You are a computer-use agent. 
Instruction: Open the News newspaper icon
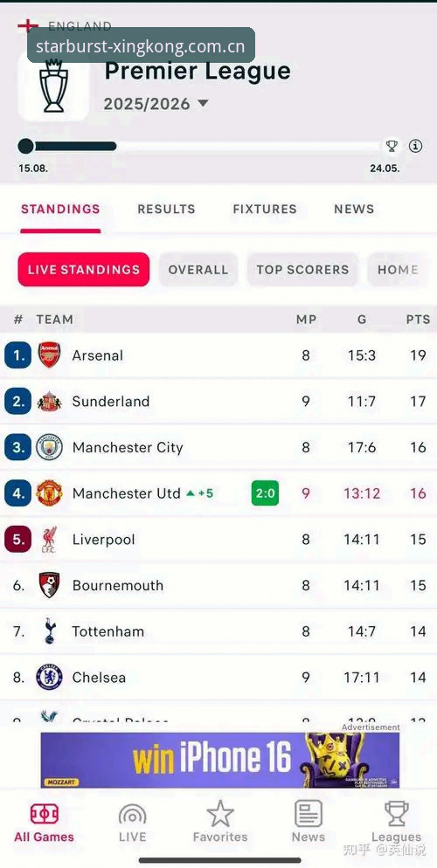point(309,814)
